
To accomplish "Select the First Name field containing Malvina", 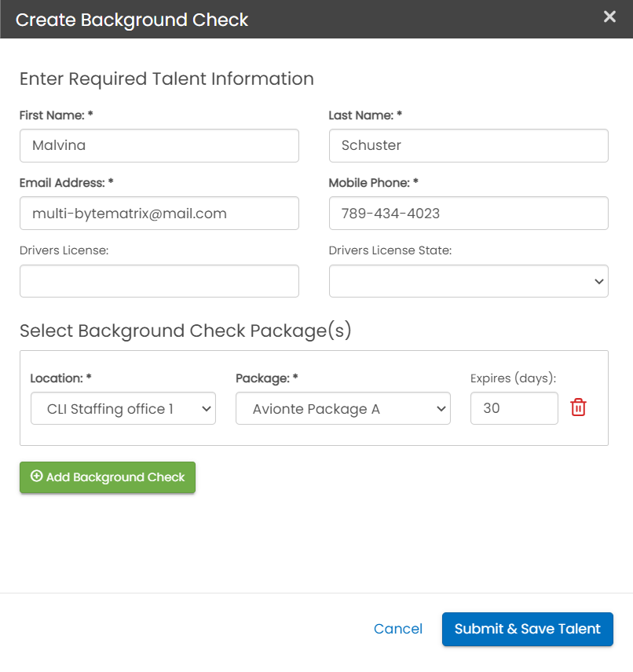I will (159, 145).
